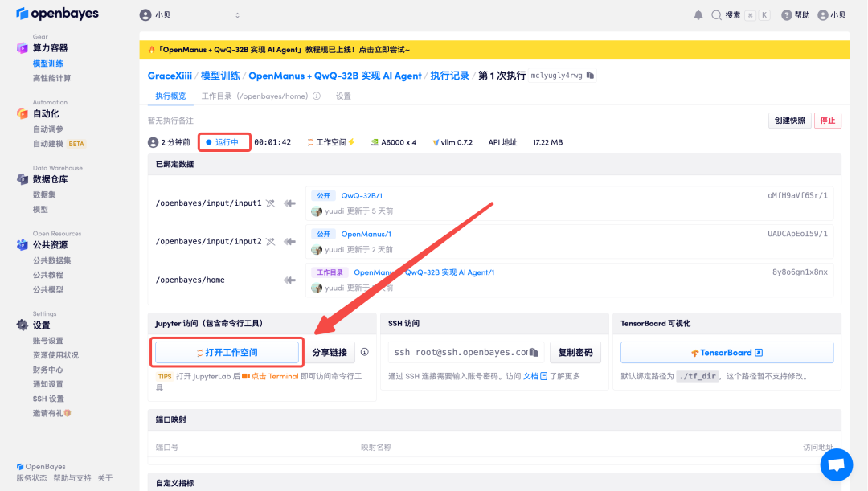868x491 pixels.
Task: Click the A6000 x 4 GPU indicator
Action: click(x=393, y=142)
